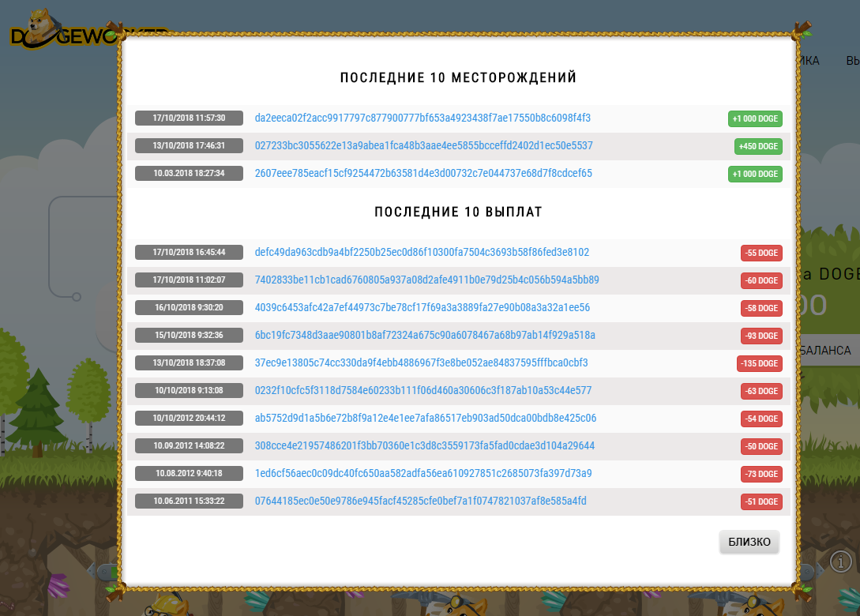Open deposit hash starting 027233bc3055622e

click(x=423, y=146)
